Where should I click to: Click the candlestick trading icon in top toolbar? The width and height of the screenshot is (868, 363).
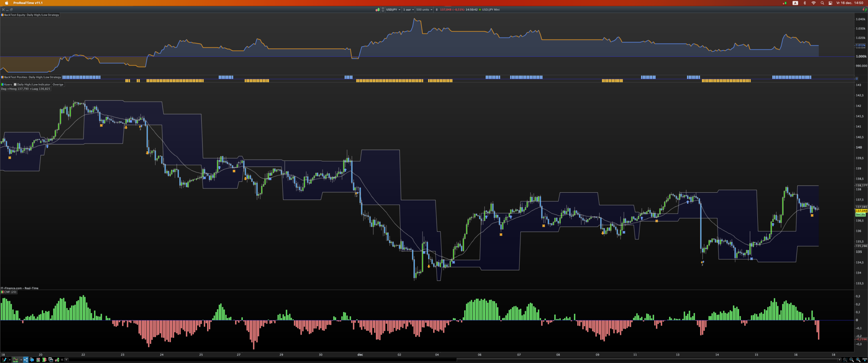tap(377, 9)
